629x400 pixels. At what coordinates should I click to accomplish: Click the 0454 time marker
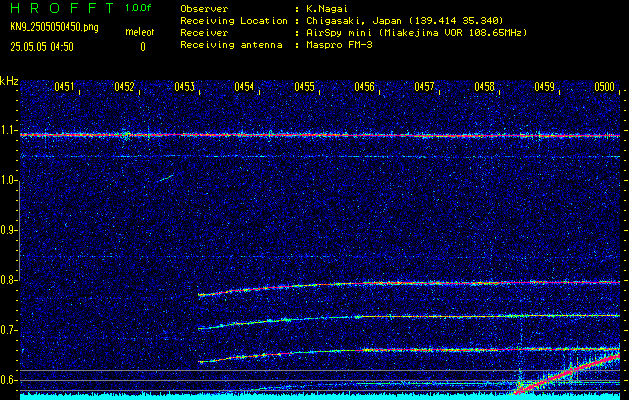coord(244,86)
